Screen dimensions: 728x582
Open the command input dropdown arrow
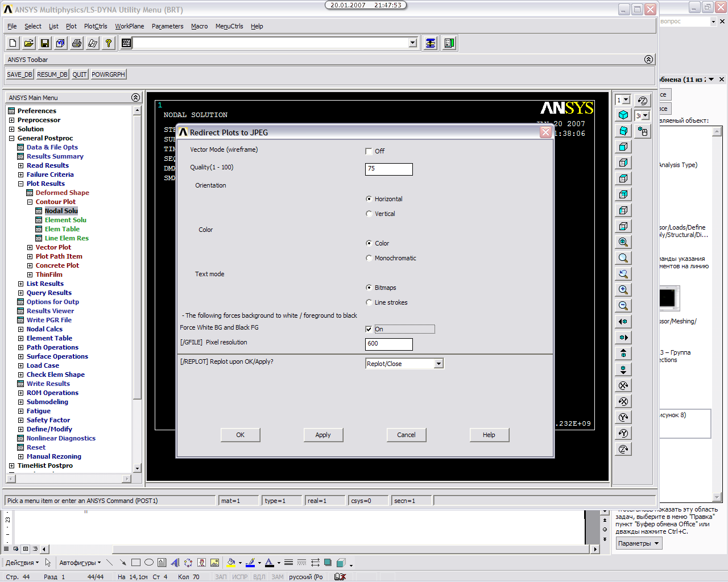point(413,43)
